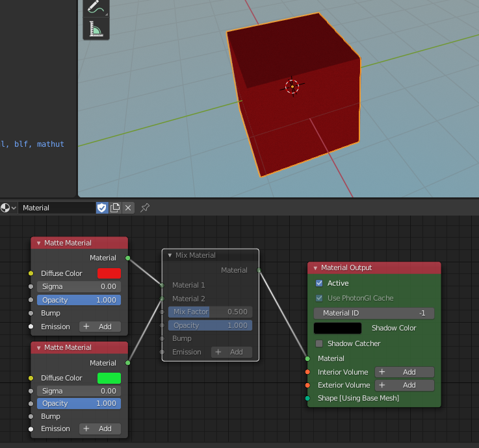Toggle the pin icon in node editor header

[146, 208]
